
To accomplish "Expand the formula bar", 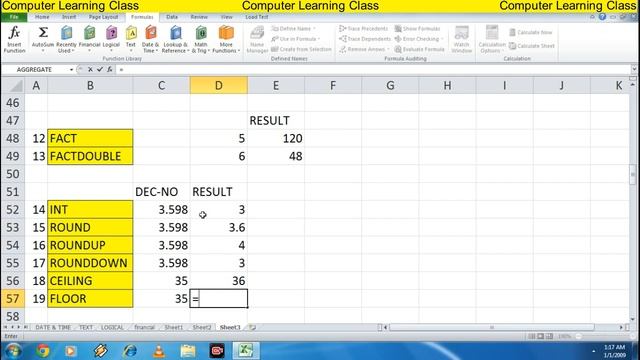I will tap(633, 69).
